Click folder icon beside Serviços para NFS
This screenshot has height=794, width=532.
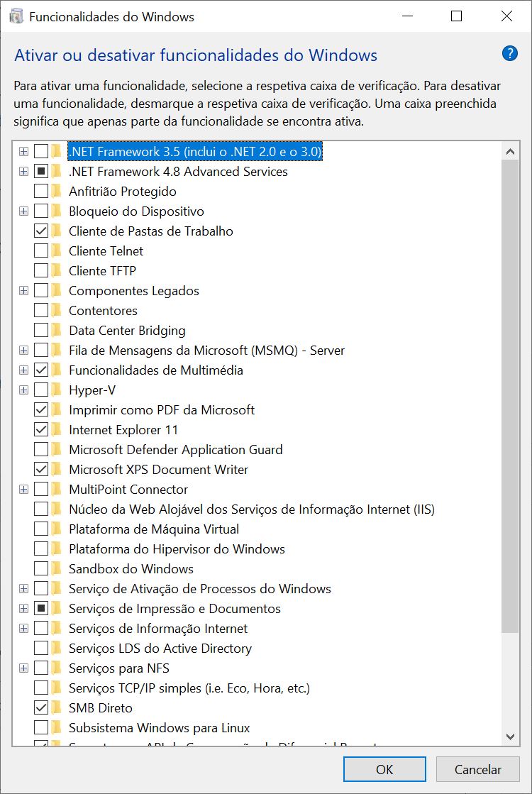point(55,668)
